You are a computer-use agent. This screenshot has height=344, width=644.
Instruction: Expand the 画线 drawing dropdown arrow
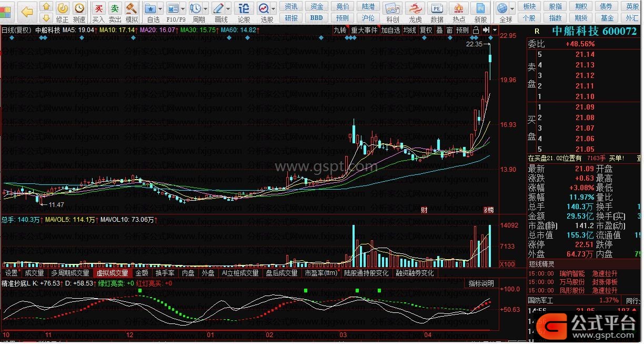click(x=228, y=8)
